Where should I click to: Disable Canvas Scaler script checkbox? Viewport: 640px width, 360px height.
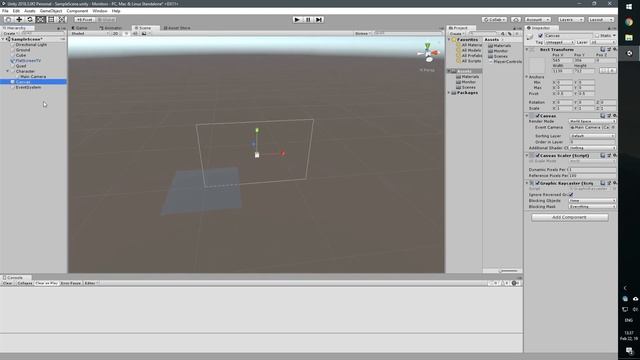[x=538, y=156]
